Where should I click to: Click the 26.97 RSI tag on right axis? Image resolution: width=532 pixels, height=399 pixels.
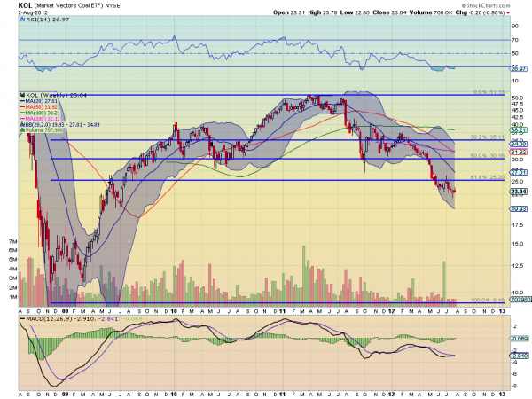pos(519,69)
